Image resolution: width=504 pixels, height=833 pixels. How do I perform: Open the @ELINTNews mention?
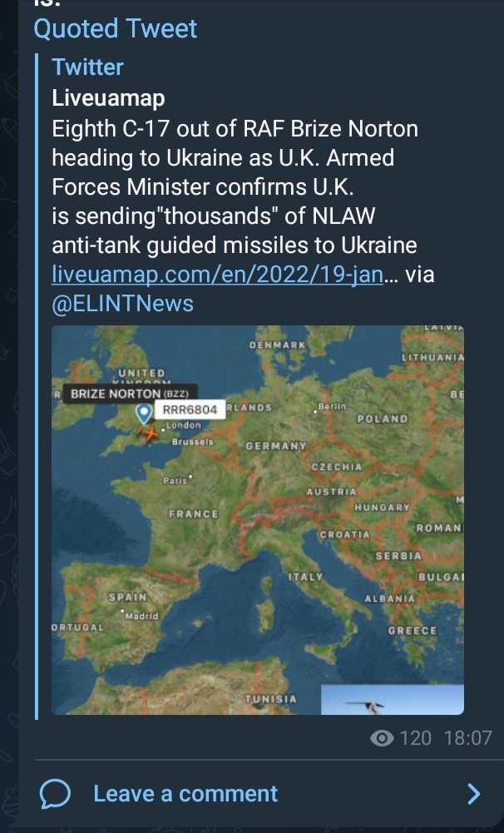(122, 304)
